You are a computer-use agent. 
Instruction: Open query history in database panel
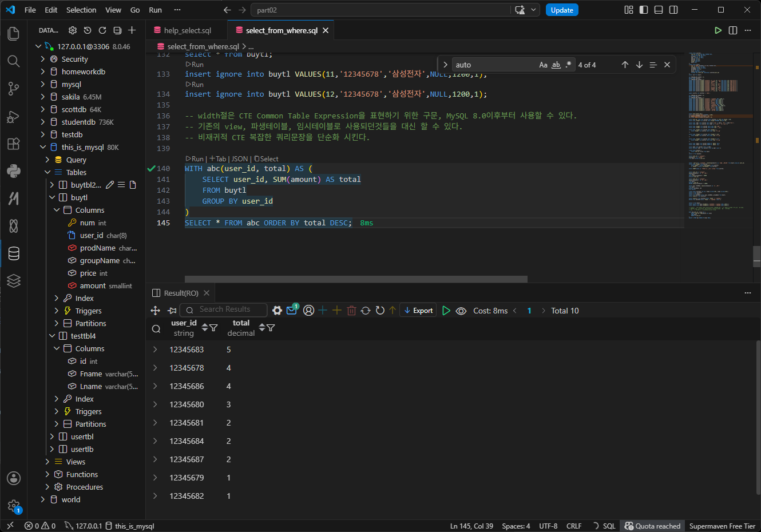click(x=88, y=30)
